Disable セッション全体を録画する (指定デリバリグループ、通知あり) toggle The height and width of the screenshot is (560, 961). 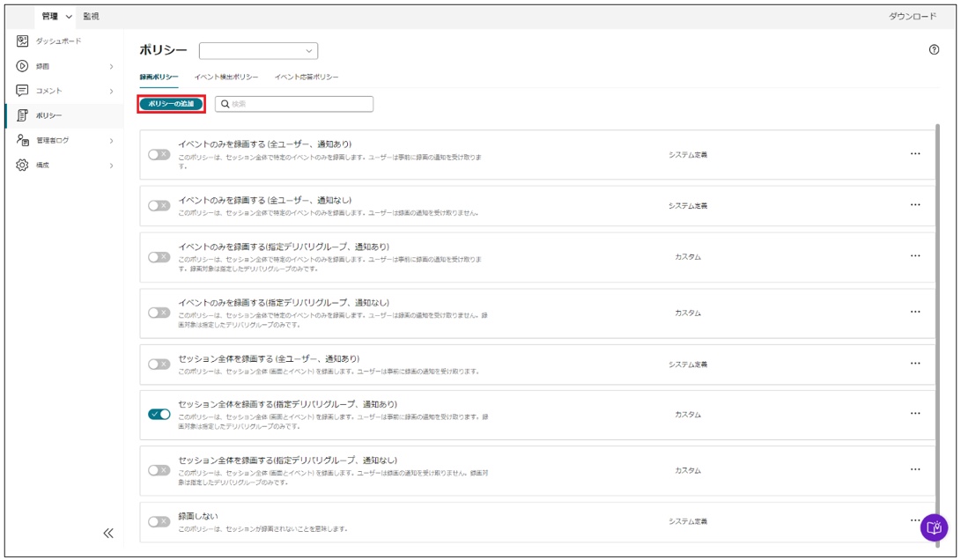(x=159, y=415)
